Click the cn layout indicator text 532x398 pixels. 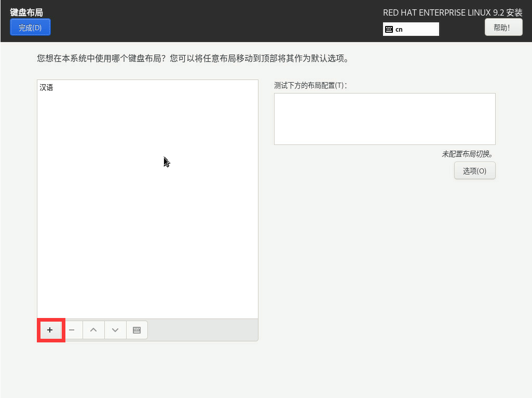click(x=399, y=30)
